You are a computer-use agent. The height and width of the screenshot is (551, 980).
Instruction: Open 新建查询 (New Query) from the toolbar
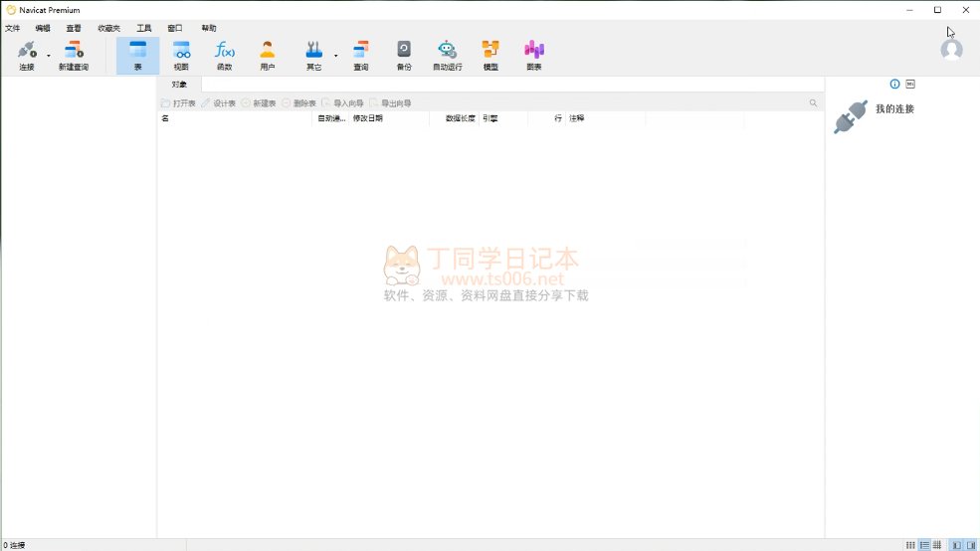click(x=74, y=55)
